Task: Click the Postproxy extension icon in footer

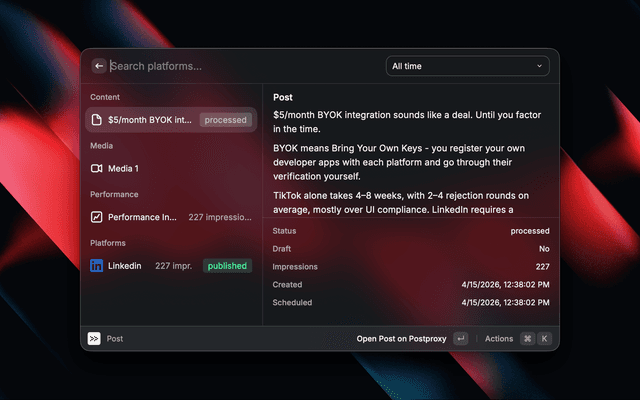Action: pos(94,338)
